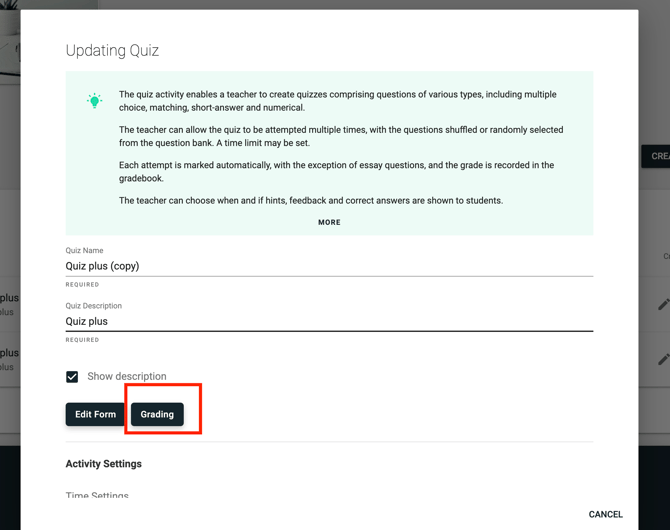Focus the Quiz Name input field
The height and width of the screenshot is (530, 670).
point(329,266)
